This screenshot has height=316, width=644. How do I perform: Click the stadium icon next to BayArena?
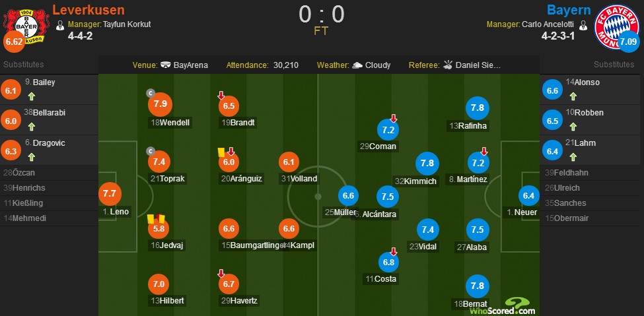166,65
